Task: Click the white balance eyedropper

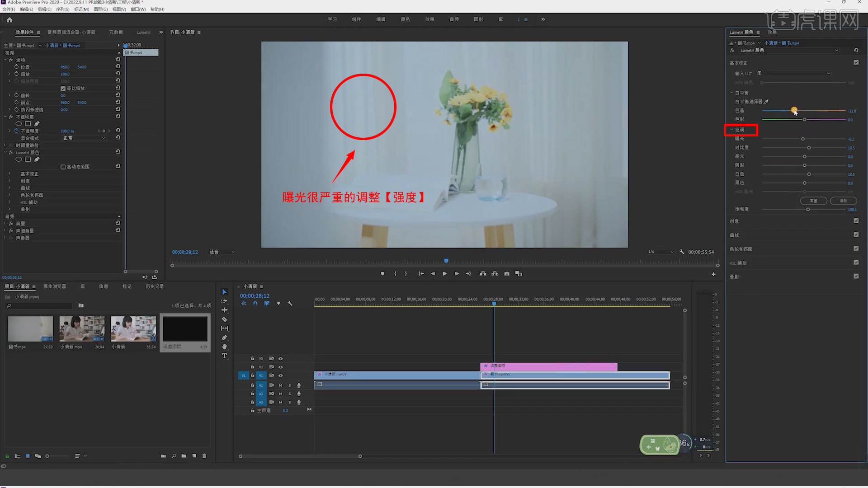Action: [766, 102]
